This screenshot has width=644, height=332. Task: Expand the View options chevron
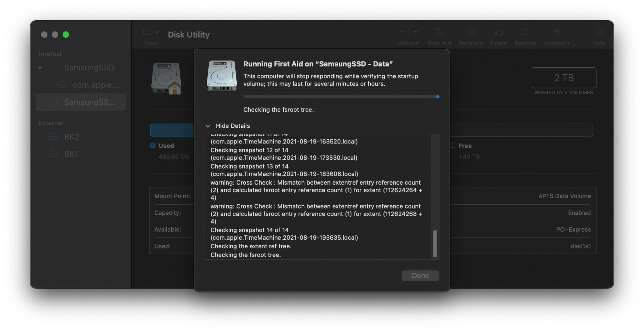157,32
